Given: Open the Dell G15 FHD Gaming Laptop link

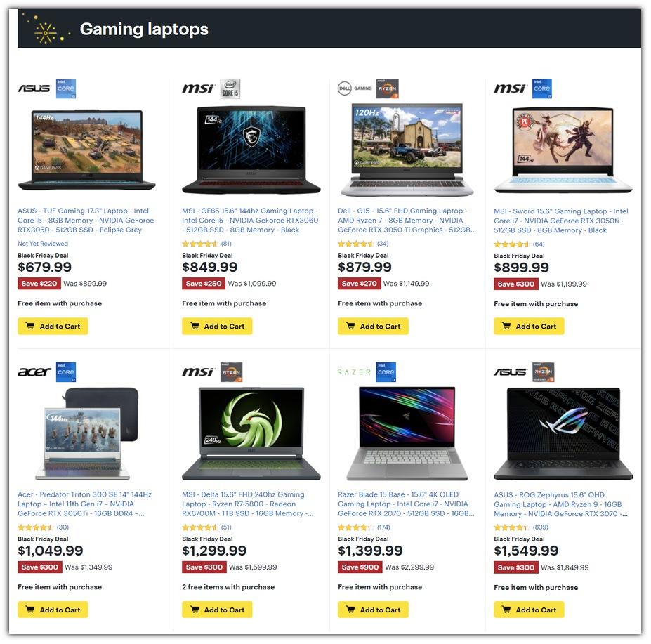Looking at the screenshot, I should coord(407,221).
